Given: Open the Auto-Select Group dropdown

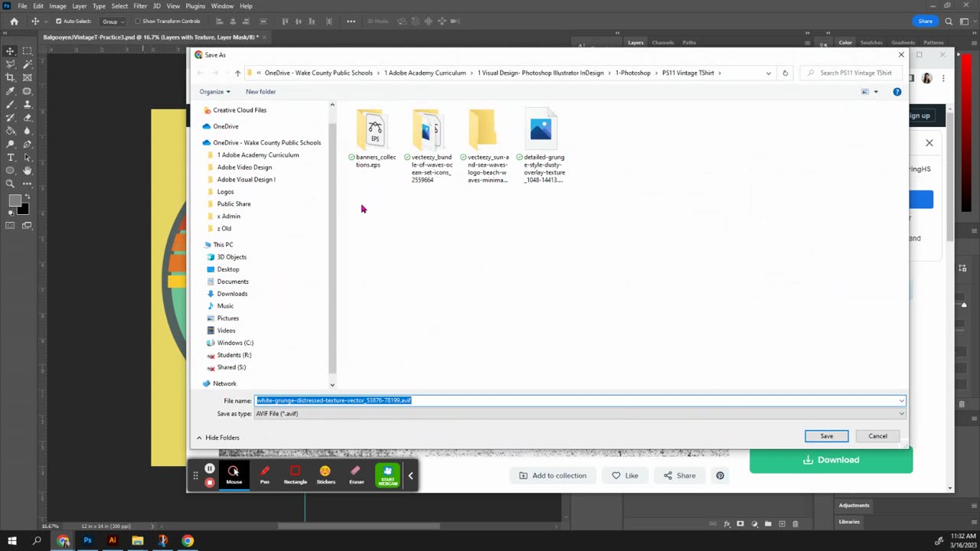Looking at the screenshot, I should (x=114, y=21).
